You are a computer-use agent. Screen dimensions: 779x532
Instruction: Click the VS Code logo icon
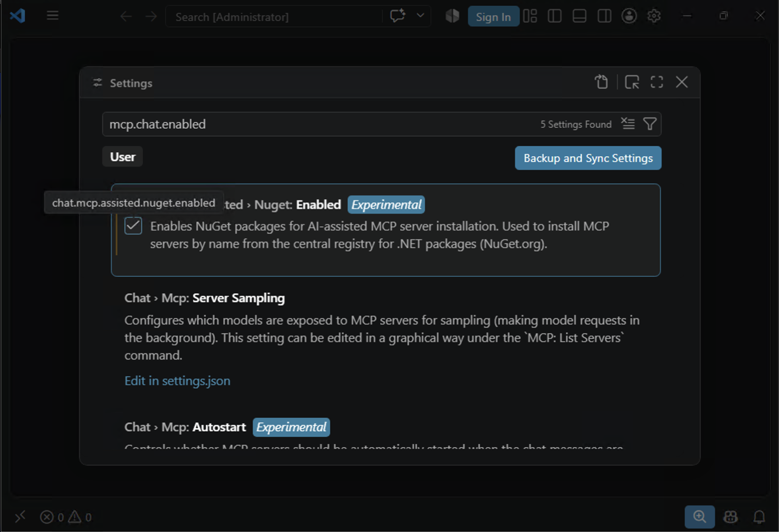coord(18,16)
